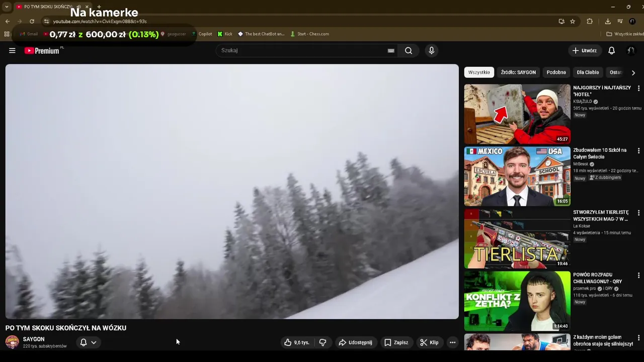Open YouTube notifications bell in header
Screen dimensions: 644x362
611,50
